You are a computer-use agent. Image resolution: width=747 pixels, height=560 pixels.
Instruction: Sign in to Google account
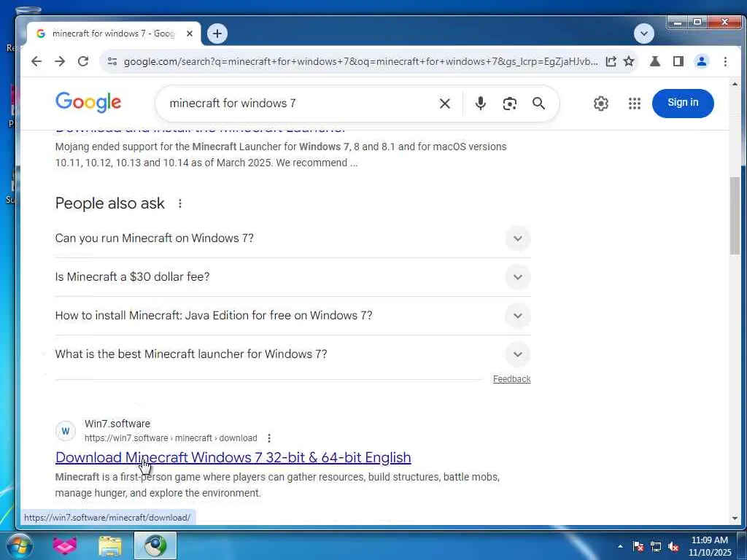[x=683, y=103]
